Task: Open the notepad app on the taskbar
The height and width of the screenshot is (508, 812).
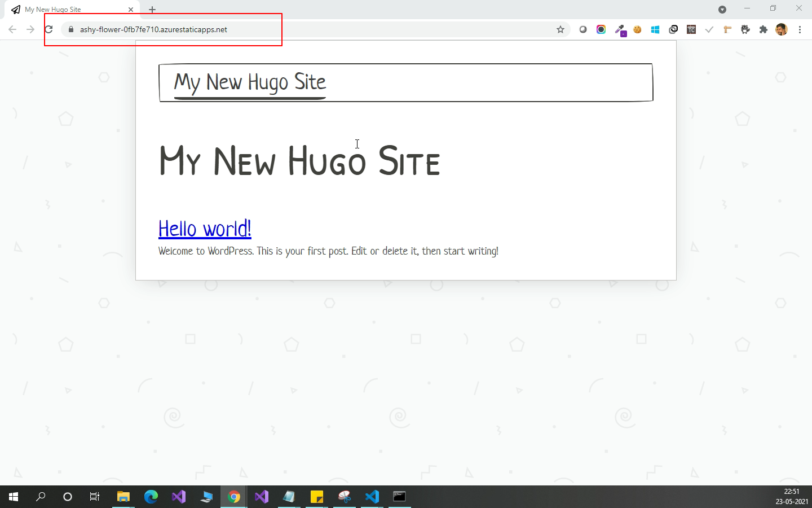Action: [x=289, y=497]
